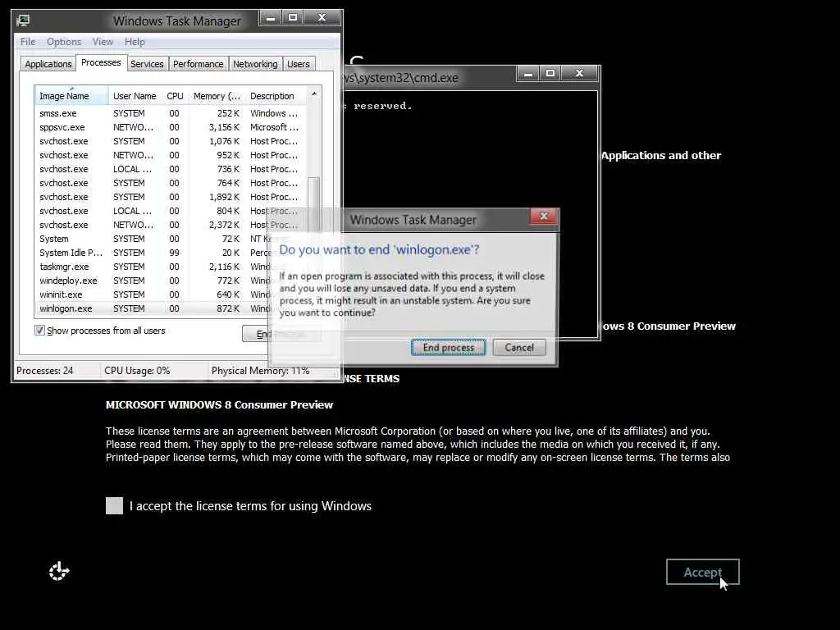
Task: Confirm with the End process button
Action: (x=449, y=347)
